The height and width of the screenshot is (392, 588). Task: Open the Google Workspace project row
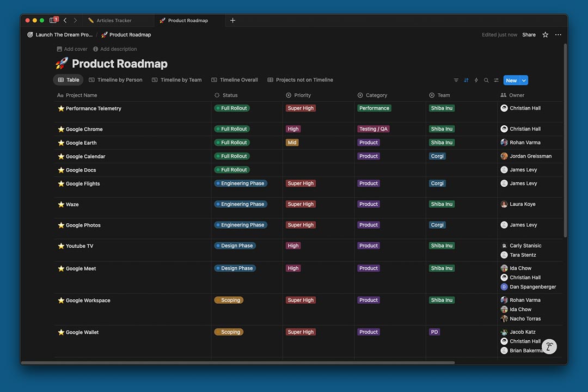pos(88,301)
